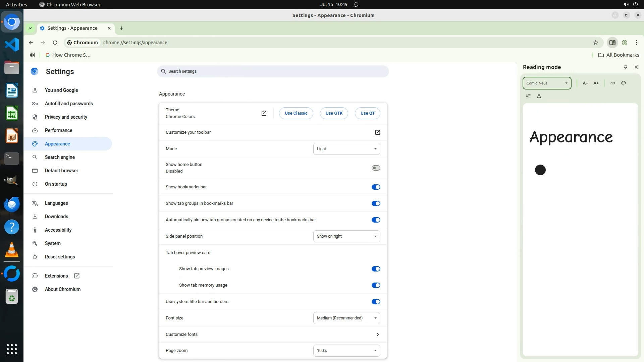This screenshot has height=362, width=644.
Task: Click the Search settings field
Action: click(272, 71)
